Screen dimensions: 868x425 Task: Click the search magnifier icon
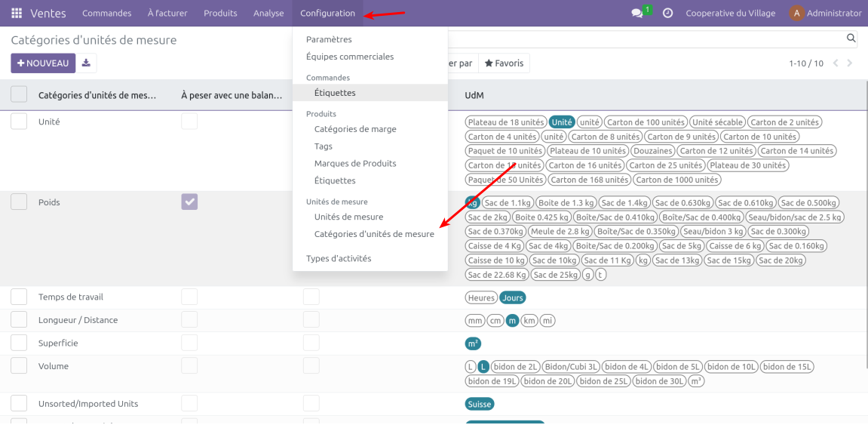[851, 38]
